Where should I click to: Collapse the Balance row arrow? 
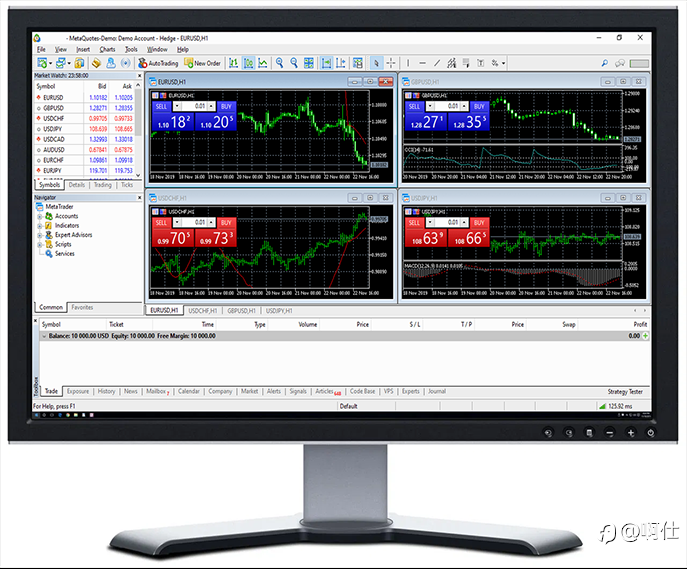[44, 336]
